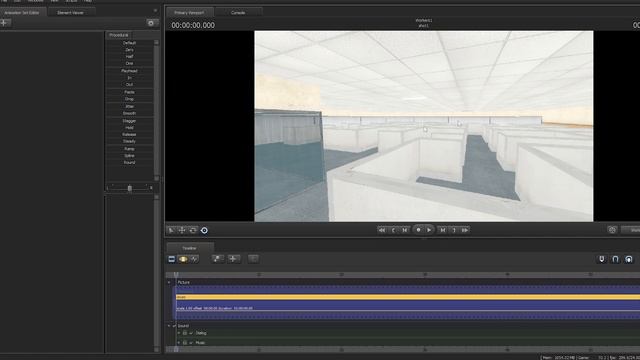Click the record button in viewport controls

coord(418,230)
